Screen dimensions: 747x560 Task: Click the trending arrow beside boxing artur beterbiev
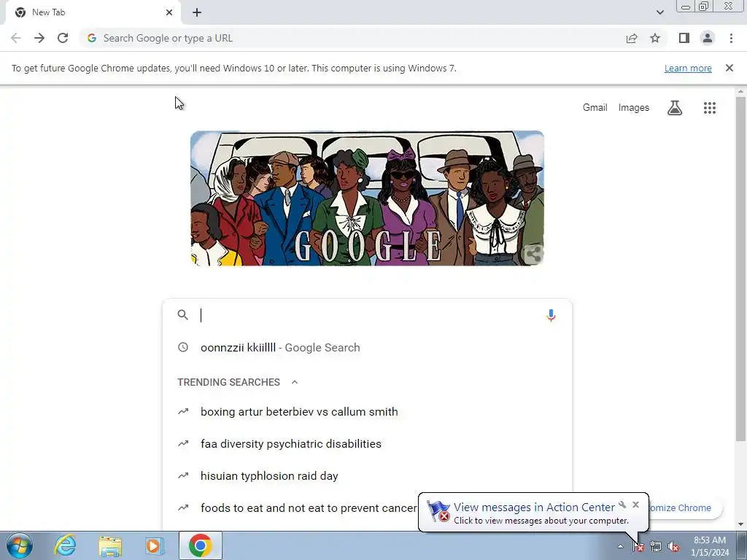[183, 411]
